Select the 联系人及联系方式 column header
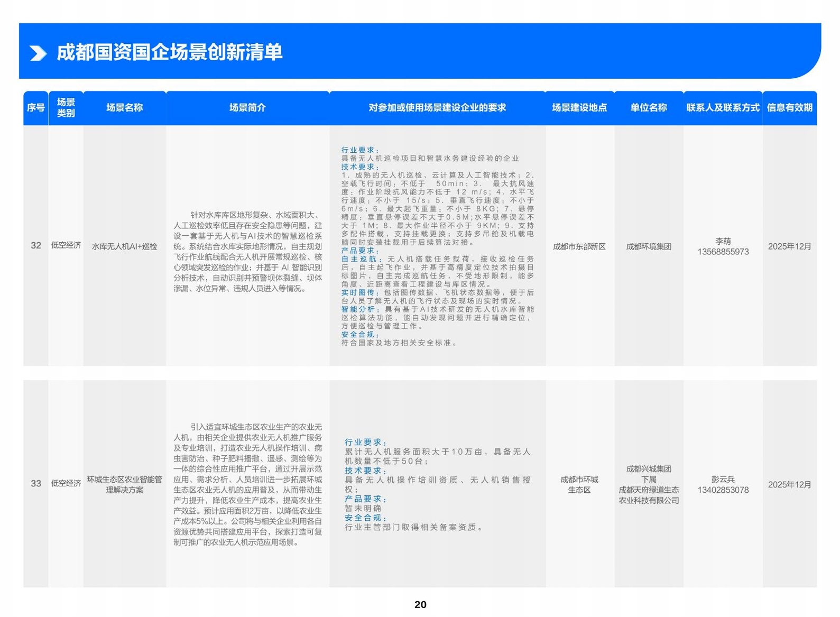This screenshot has width=840, height=617. (x=723, y=108)
